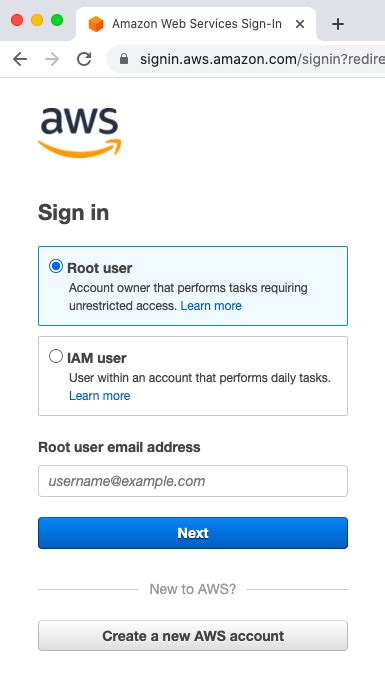Close the Amazon Web Services Sign-In tab
Screen dimensions: 385x681
300,24
